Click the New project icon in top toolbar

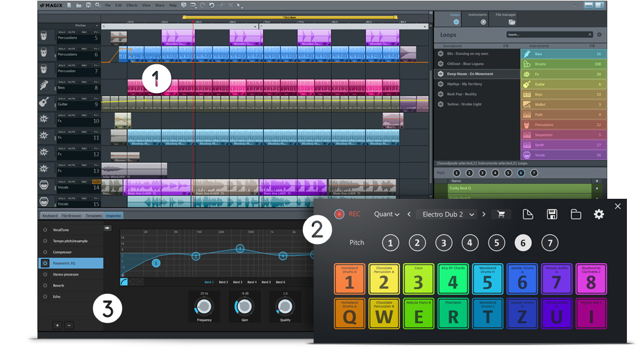[x=70, y=5]
